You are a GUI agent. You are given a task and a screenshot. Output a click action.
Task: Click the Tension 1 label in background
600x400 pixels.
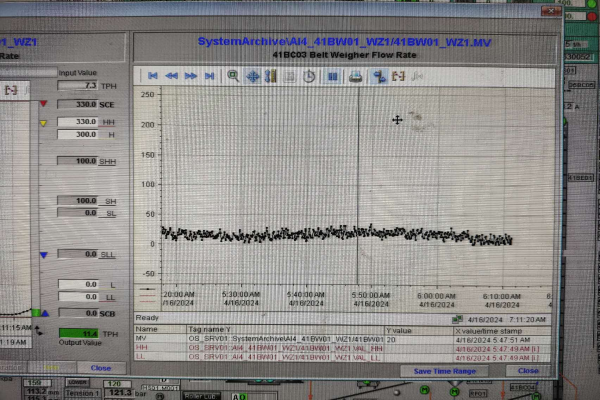(82, 393)
